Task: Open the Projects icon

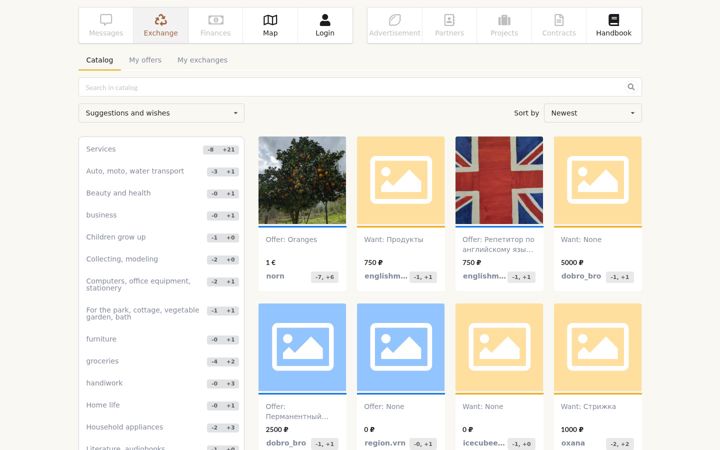Action: (x=504, y=20)
